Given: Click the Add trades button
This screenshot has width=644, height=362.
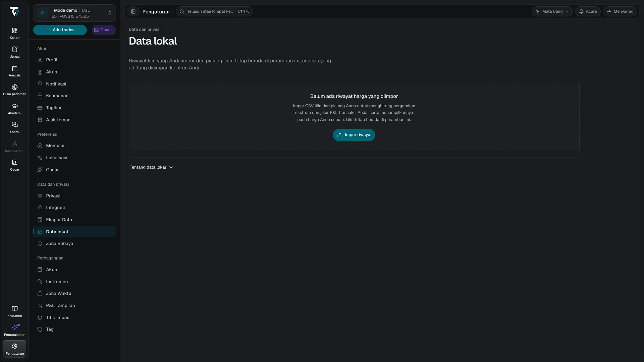Looking at the screenshot, I should (60, 30).
